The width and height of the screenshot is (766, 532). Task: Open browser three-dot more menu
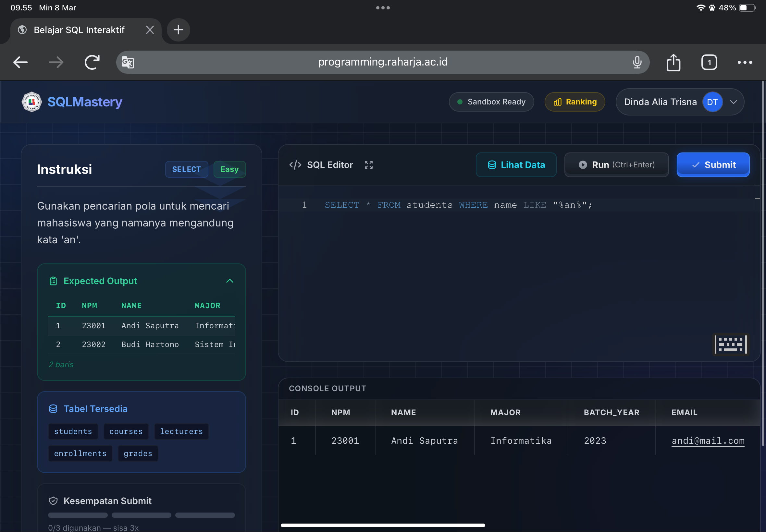pyautogui.click(x=744, y=62)
